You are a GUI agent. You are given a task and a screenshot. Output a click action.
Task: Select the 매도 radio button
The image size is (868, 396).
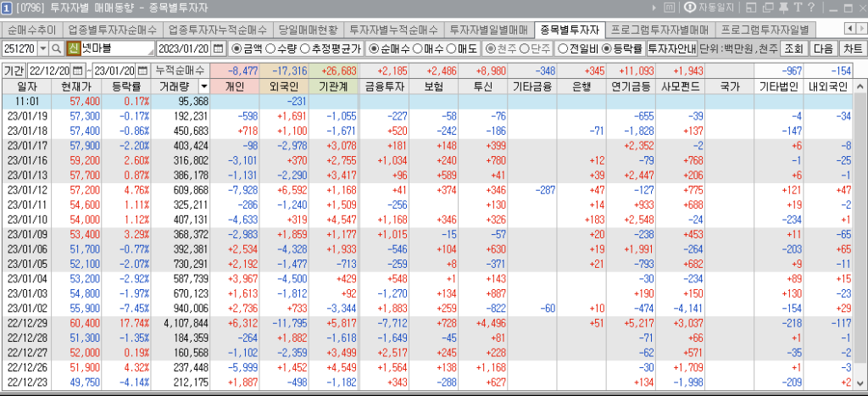coord(451,48)
